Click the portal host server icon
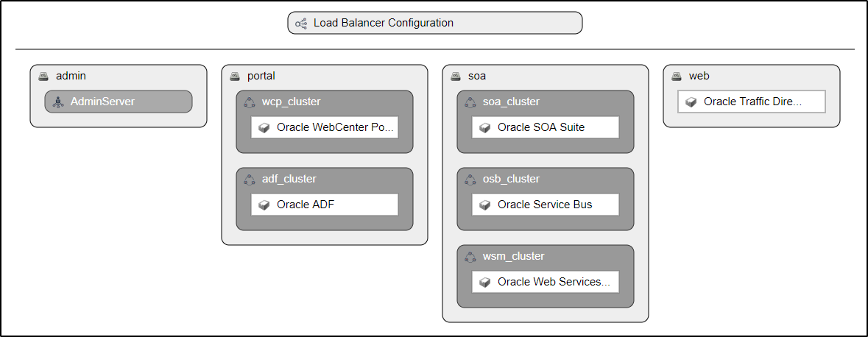The width and height of the screenshot is (868, 337). click(235, 76)
